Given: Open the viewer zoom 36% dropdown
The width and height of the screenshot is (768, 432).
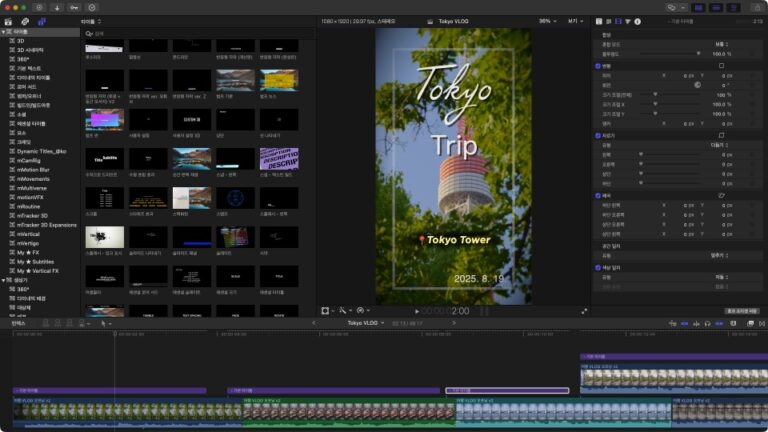Looking at the screenshot, I should [x=547, y=20].
